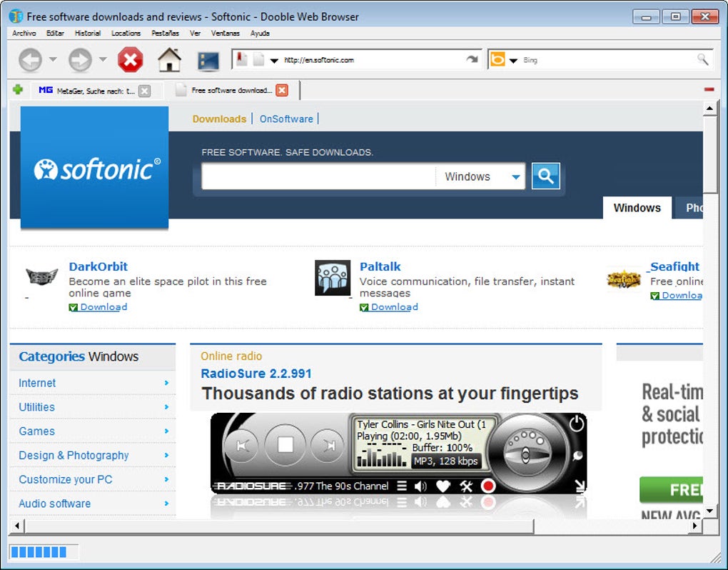Image resolution: width=728 pixels, height=570 pixels.
Task: Open the Back button history dropdown arrow
Action: 53,59
